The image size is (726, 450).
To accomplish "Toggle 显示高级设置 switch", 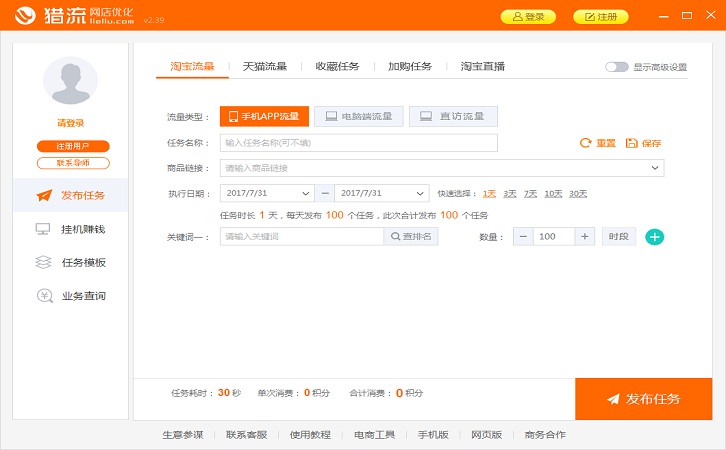I will pyautogui.click(x=616, y=67).
